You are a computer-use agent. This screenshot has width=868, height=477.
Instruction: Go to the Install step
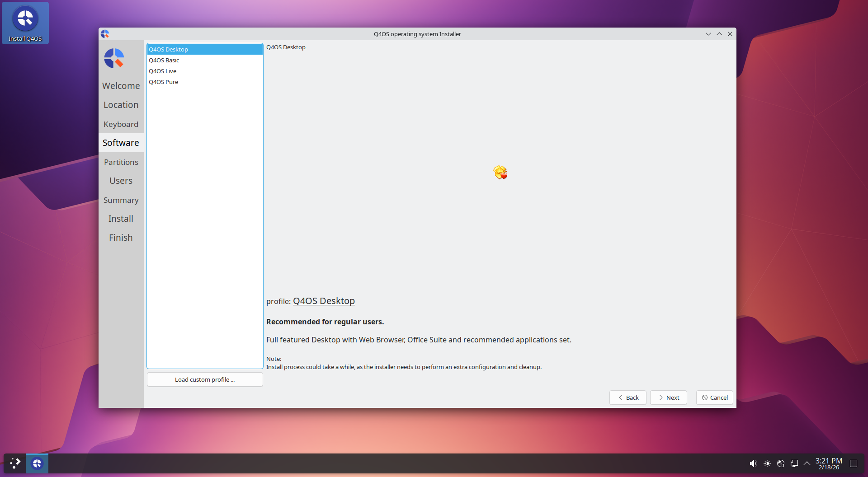click(121, 219)
